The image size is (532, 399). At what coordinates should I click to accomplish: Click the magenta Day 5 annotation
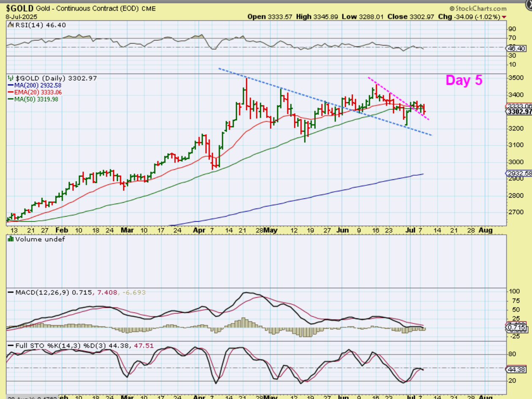(x=464, y=80)
